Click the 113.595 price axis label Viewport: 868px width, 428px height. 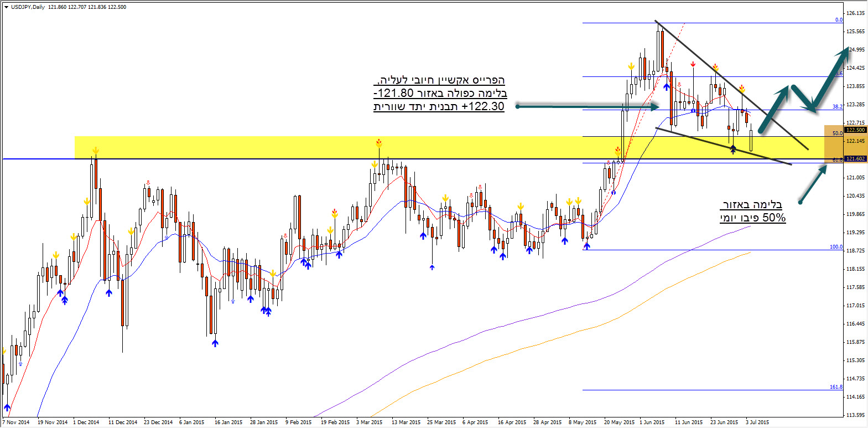855,415
